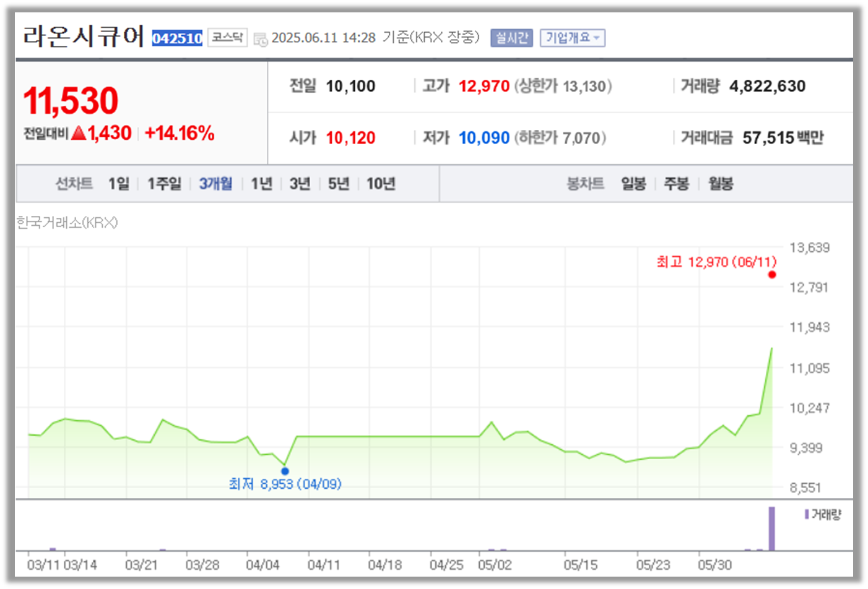868x589 pixels.
Task: Click the 최저 8,953 (04/09) label
Action: [x=285, y=484]
